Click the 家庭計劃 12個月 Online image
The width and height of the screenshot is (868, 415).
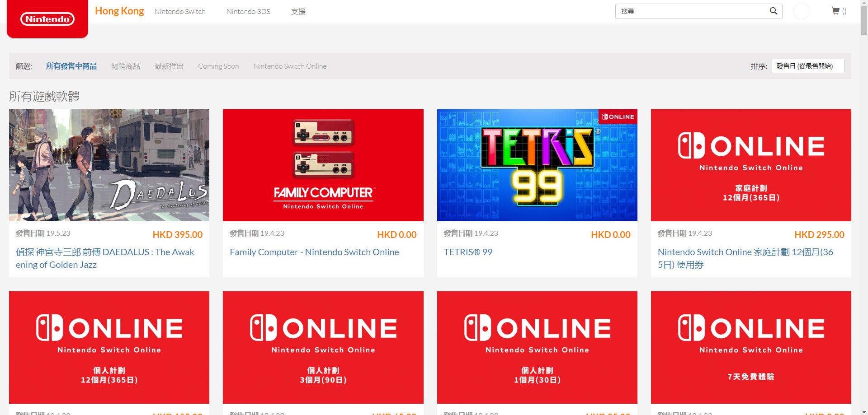point(751,165)
